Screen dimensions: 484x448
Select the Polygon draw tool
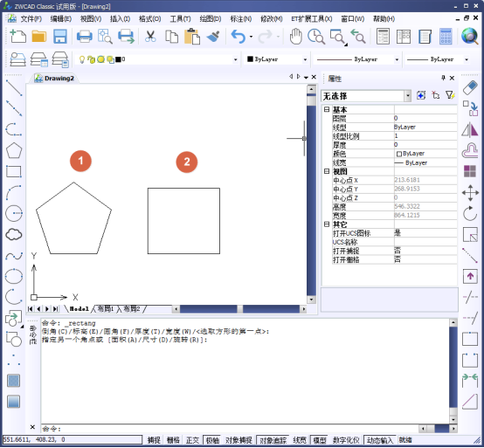click(14, 150)
